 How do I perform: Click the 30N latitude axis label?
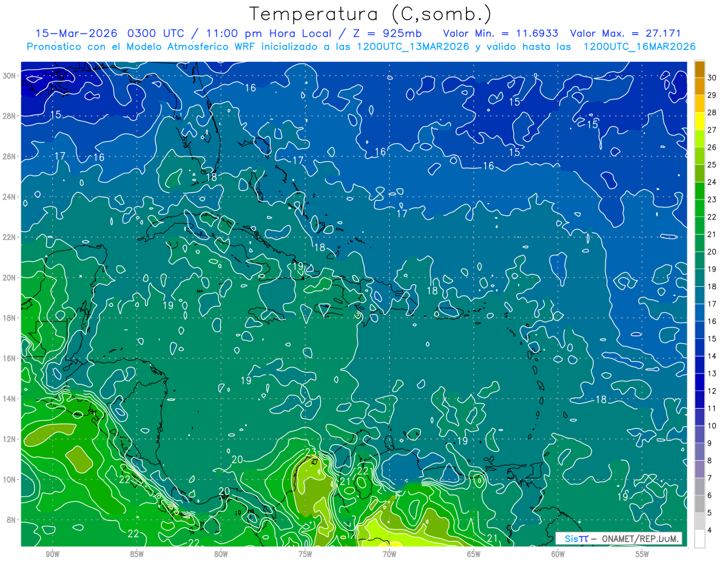click(10, 76)
